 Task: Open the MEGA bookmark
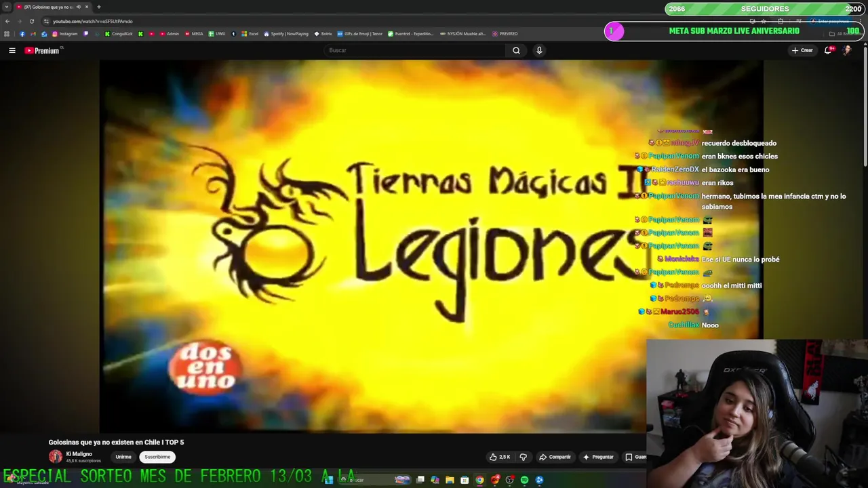193,34
